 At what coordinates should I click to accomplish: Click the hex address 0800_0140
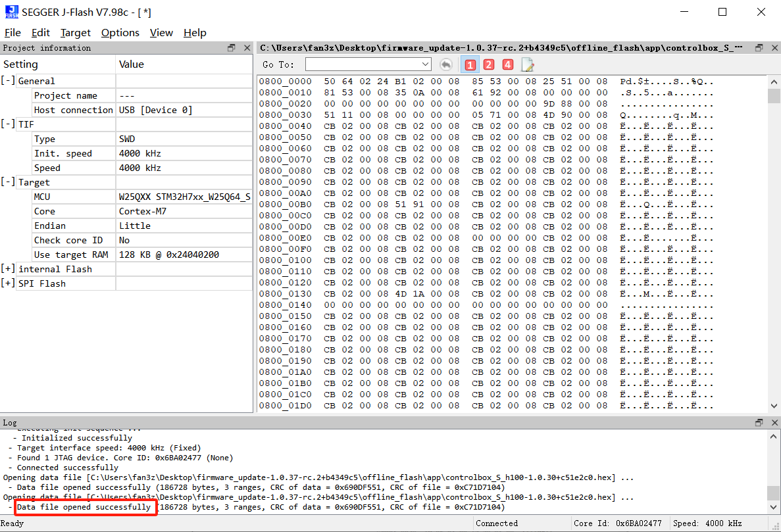[x=285, y=304]
